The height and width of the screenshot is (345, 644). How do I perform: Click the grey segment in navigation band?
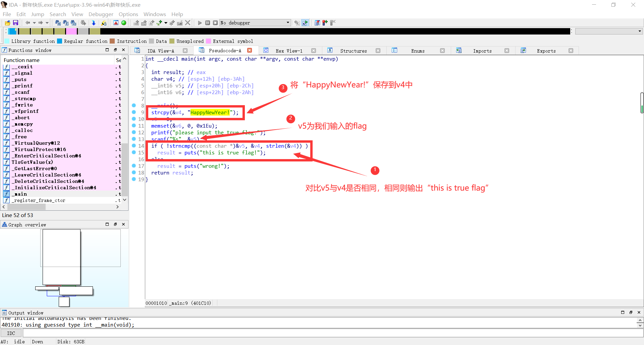point(83,31)
